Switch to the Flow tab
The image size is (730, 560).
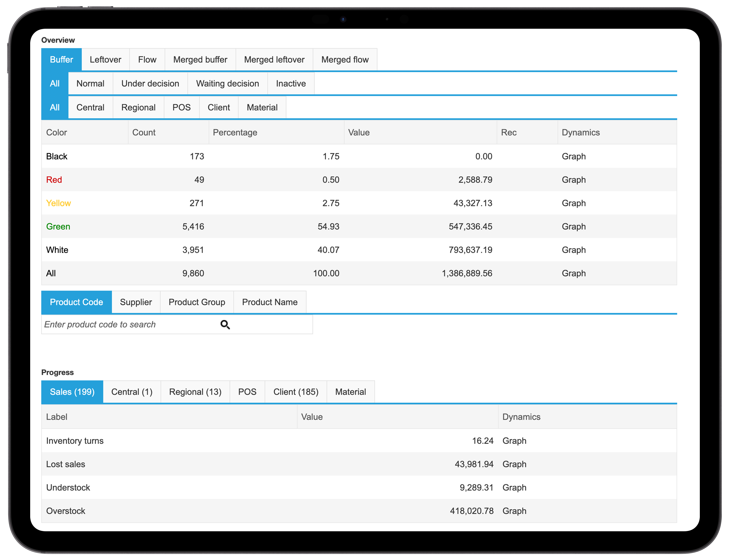click(147, 59)
